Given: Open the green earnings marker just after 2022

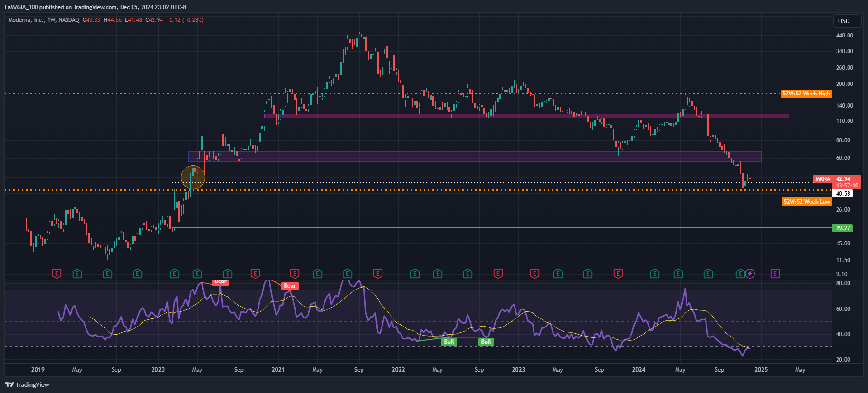Looking at the screenshot, I should pos(415,273).
